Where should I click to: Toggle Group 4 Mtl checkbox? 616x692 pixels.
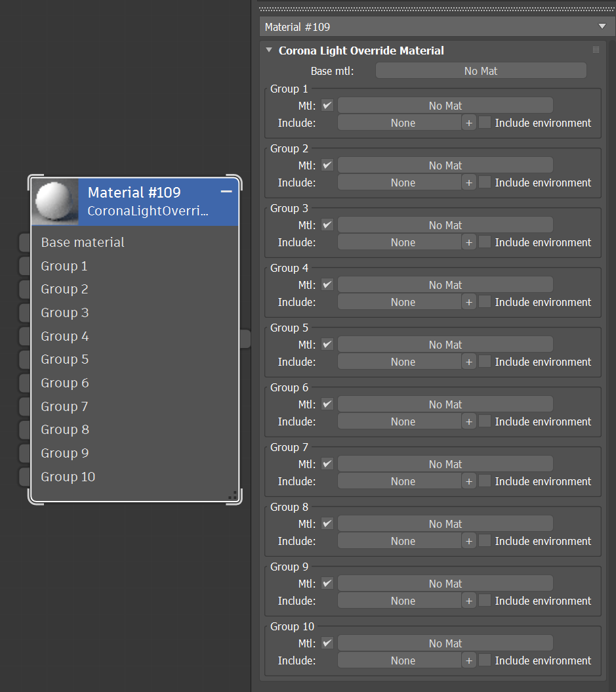pos(327,285)
